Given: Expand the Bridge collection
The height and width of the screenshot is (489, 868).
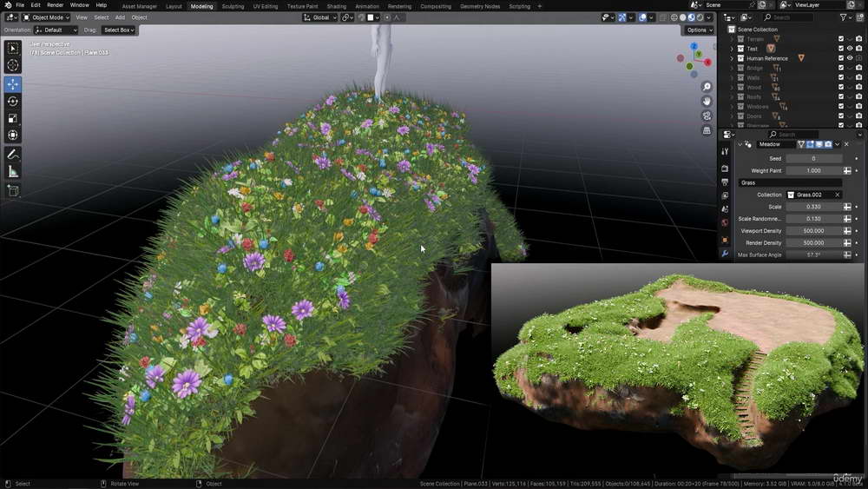Looking at the screenshot, I should tap(732, 68).
